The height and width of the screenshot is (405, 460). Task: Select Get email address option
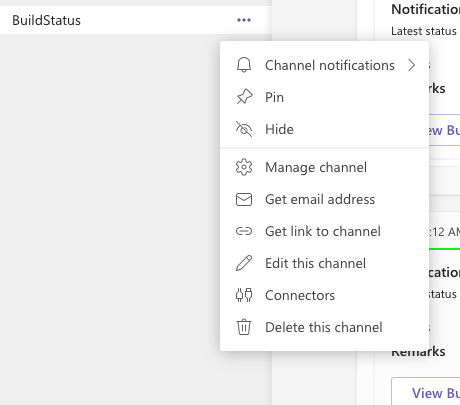[x=324, y=199]
